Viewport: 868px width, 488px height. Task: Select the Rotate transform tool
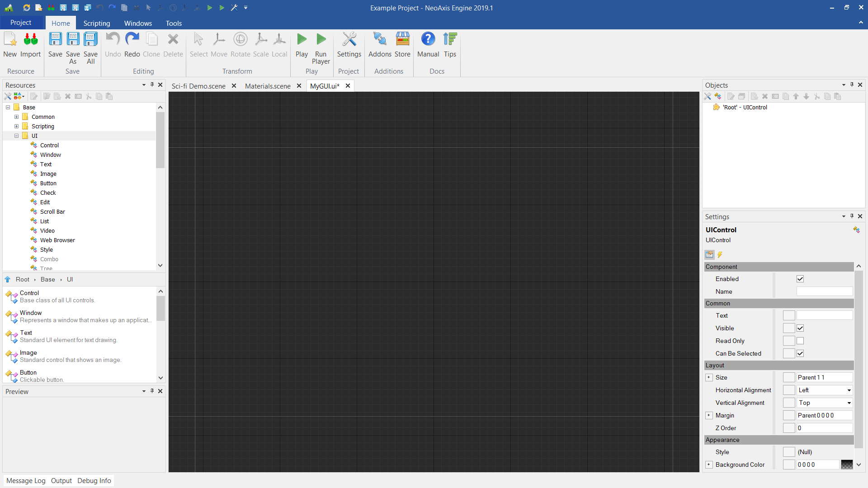(x=241, y=44)
